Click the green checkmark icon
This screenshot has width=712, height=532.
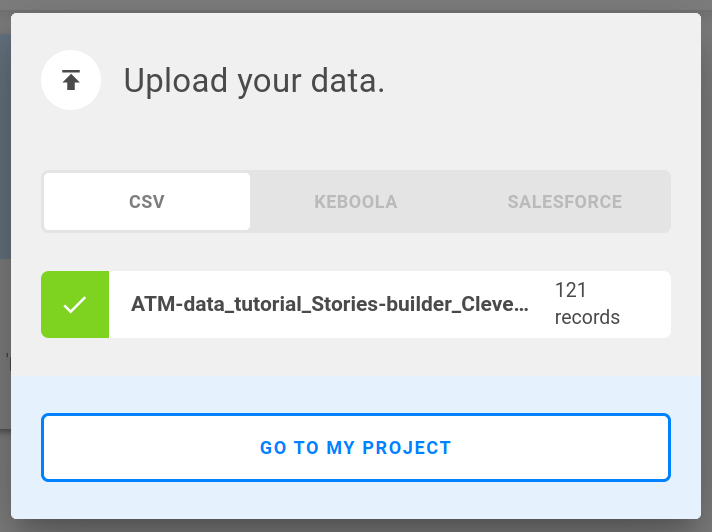click(75, 305)
